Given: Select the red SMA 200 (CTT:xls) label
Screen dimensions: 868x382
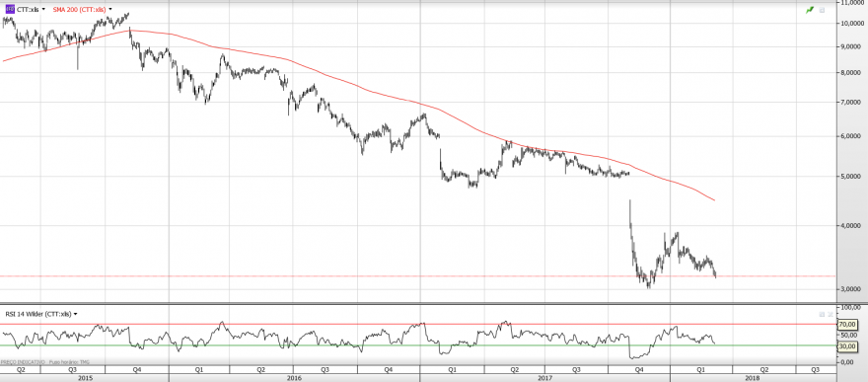Looking at the screenshot, I should (79, 10).
